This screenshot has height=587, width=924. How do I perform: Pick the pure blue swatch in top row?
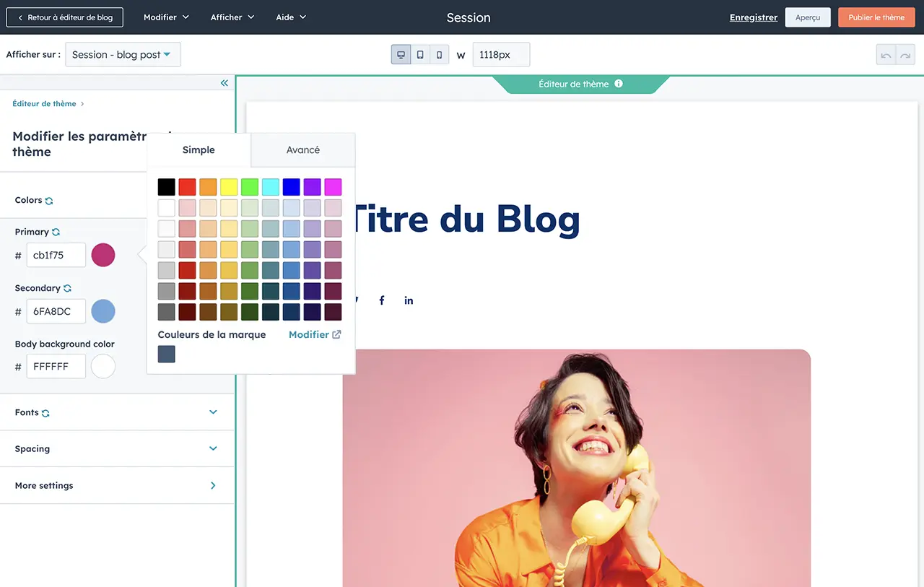(291, 188)
